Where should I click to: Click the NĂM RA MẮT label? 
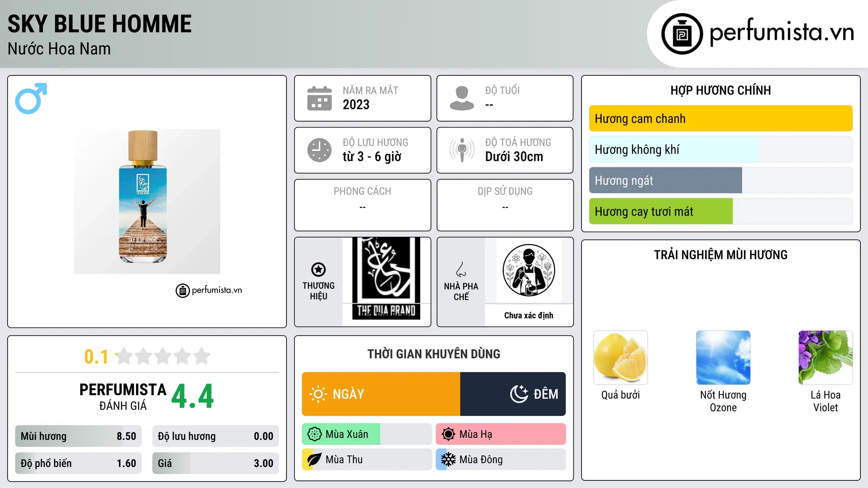[370, 91]
